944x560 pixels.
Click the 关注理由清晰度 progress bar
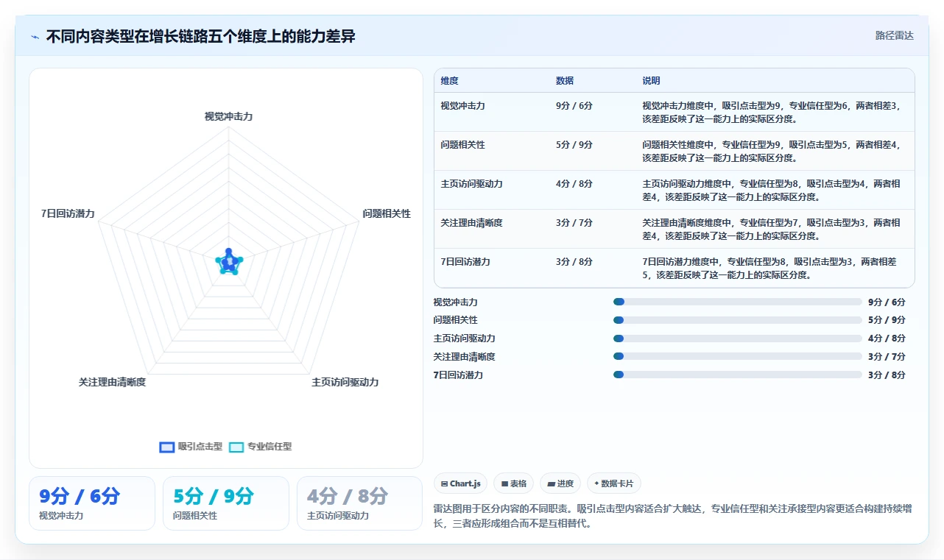tap(737, 356)
